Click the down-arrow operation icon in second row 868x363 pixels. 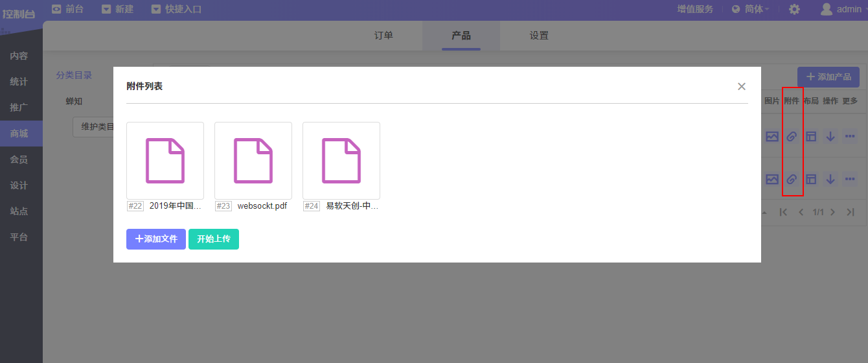point(830,180)
